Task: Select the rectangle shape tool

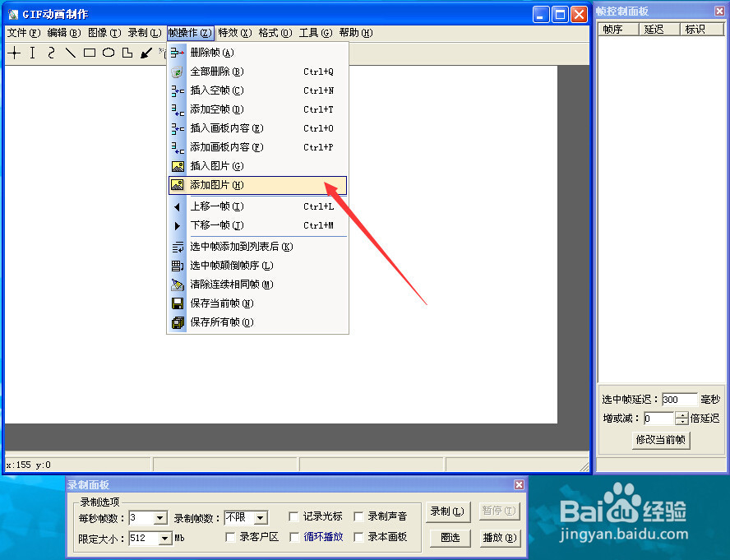Action: click(90, 53)
